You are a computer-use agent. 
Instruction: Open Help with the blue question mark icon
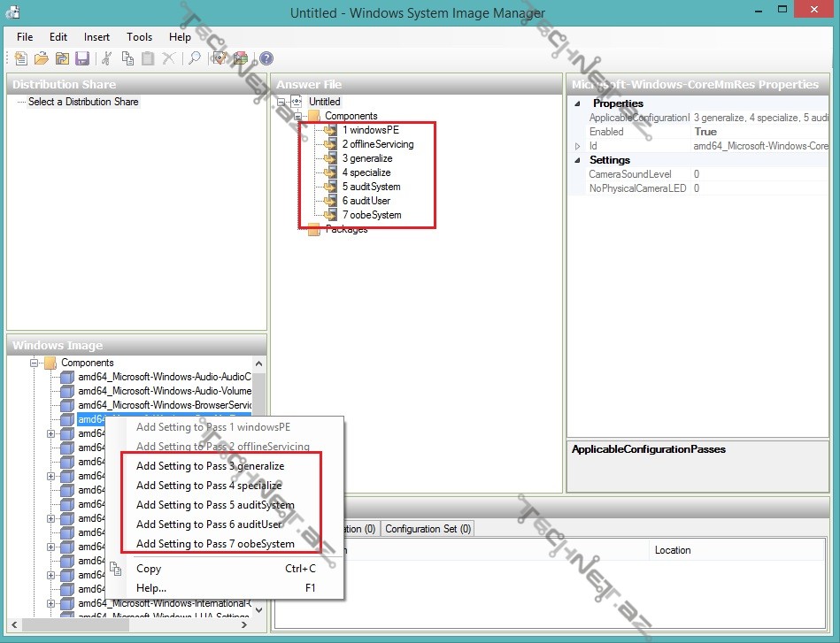pyautogui.click(x=266, y=58)
